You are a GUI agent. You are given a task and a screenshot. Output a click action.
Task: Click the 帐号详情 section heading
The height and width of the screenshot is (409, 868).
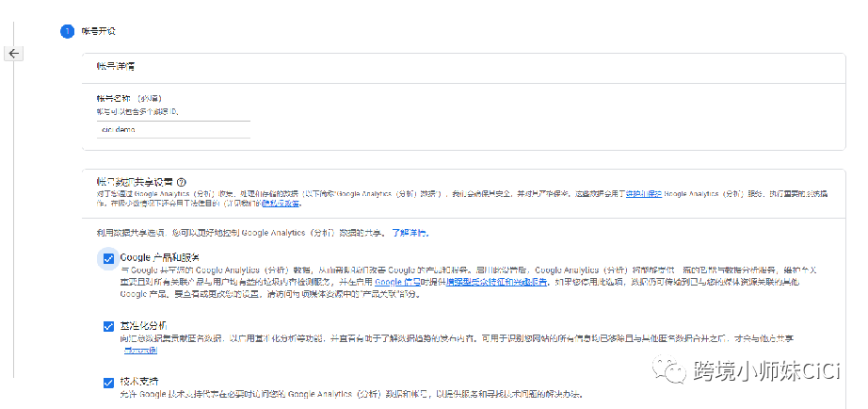point(115,67)
